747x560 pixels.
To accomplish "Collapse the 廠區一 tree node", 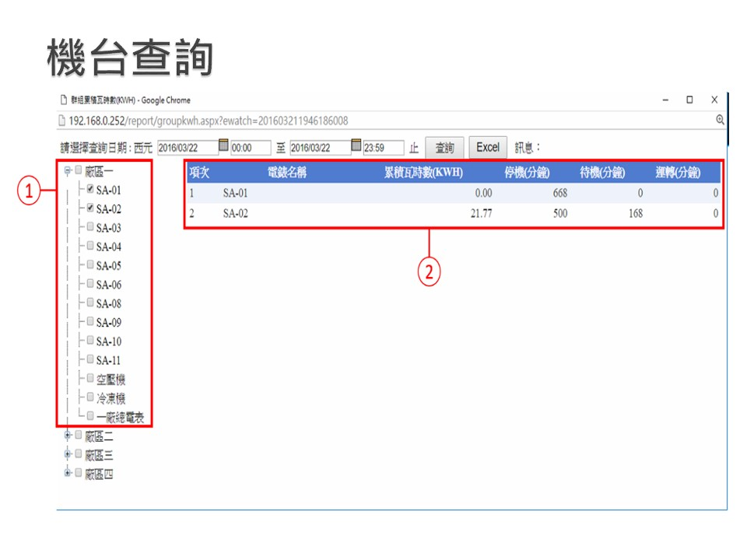I will (x=68, y=170).
